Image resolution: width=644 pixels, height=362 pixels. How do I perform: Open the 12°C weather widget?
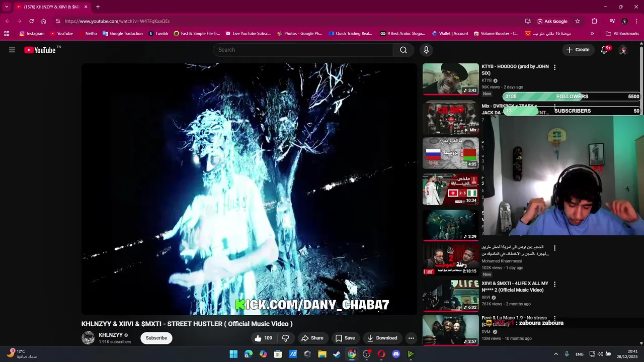[23, 354]
